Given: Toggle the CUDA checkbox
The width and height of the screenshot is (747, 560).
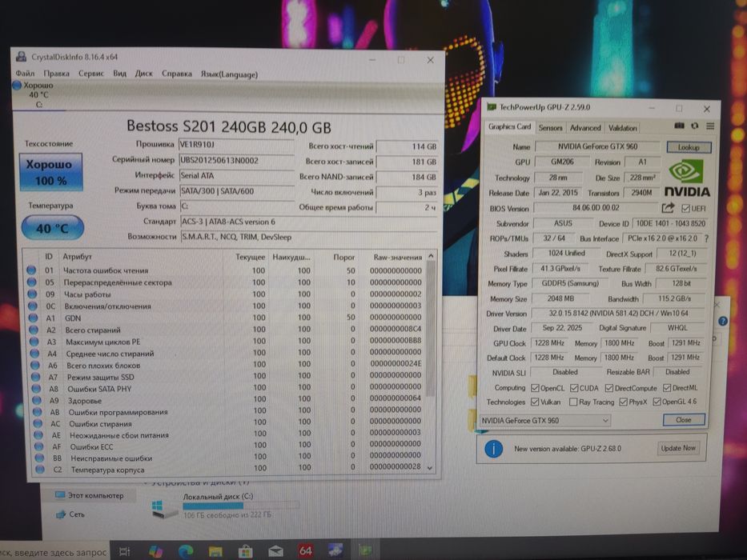Looking at the screenshot, I should click(x=574, y=388).
